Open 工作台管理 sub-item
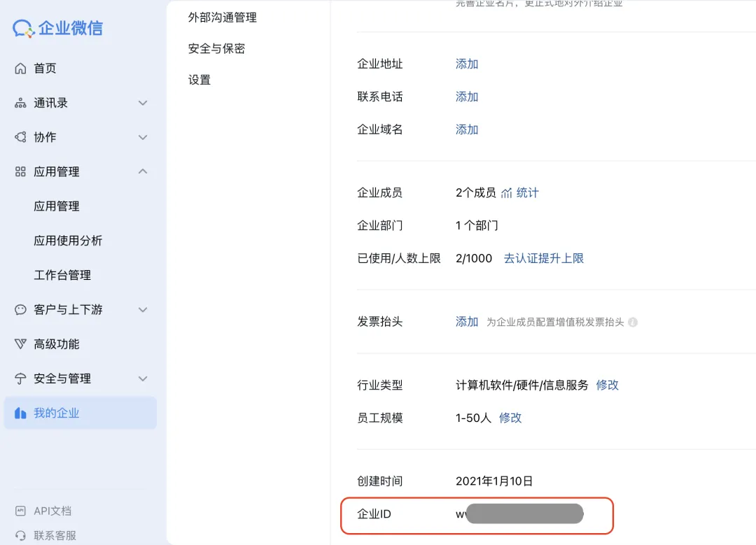This screenshot has height=545, width=756. coord(62,275)
